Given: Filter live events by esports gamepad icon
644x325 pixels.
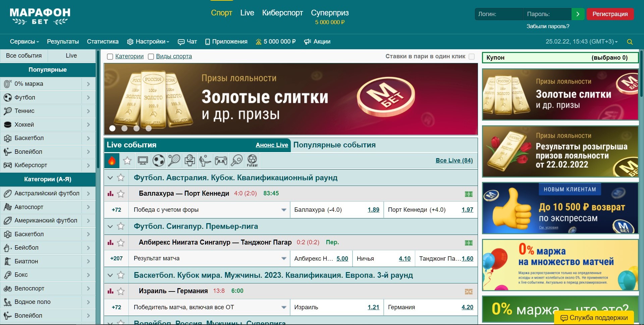Looking at the screenshot, I should point(221,161).
